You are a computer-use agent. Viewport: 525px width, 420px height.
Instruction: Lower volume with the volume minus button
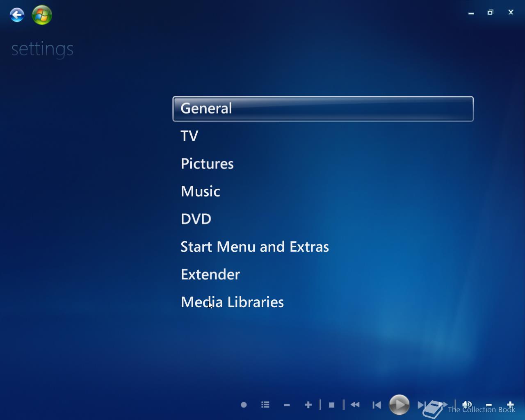pyautogui.click(x=488, y=405)
